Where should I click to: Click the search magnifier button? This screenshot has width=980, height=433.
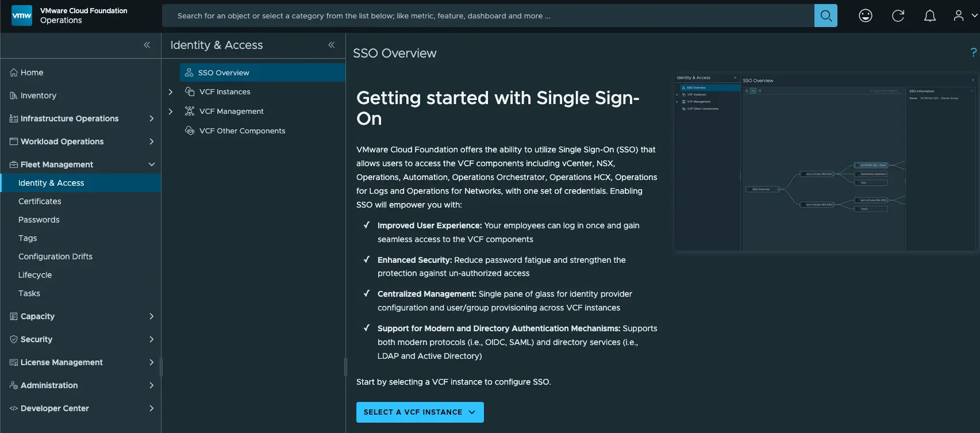pos(825,16)
